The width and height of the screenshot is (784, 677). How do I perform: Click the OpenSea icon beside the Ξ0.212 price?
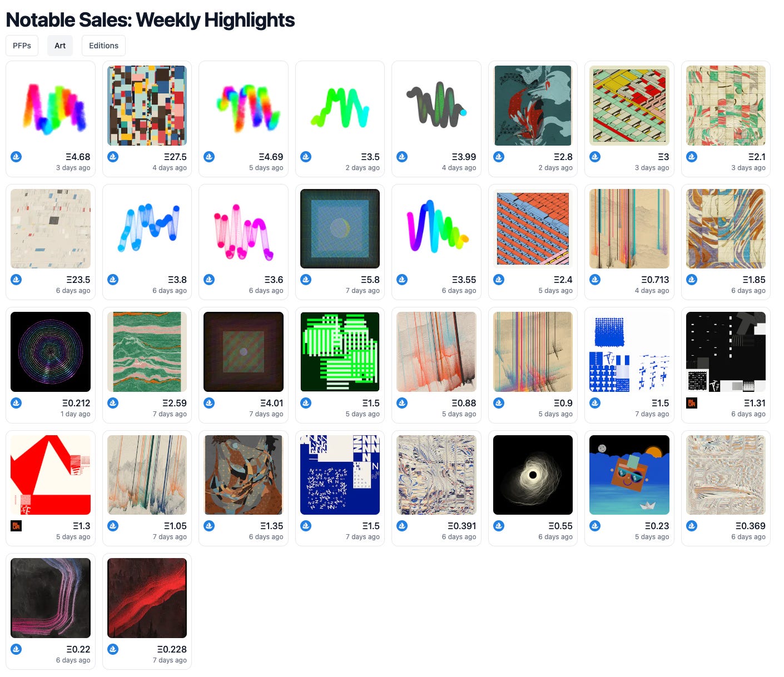16,403
